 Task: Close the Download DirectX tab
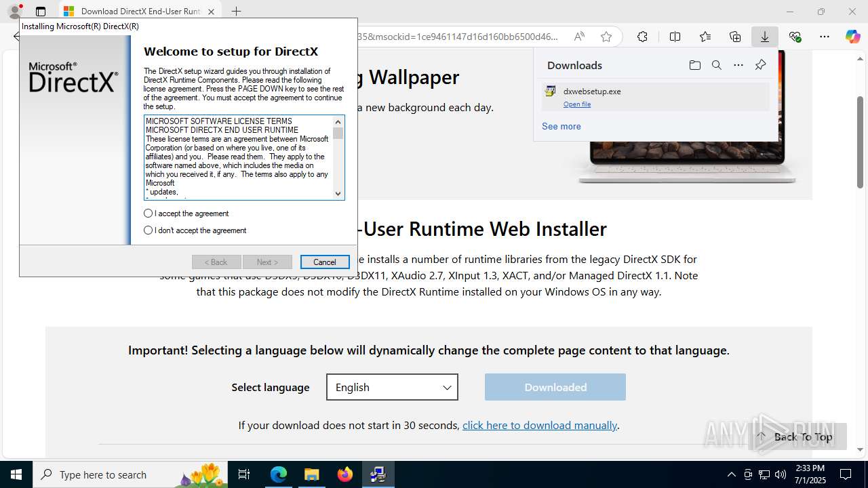[212, 12]
